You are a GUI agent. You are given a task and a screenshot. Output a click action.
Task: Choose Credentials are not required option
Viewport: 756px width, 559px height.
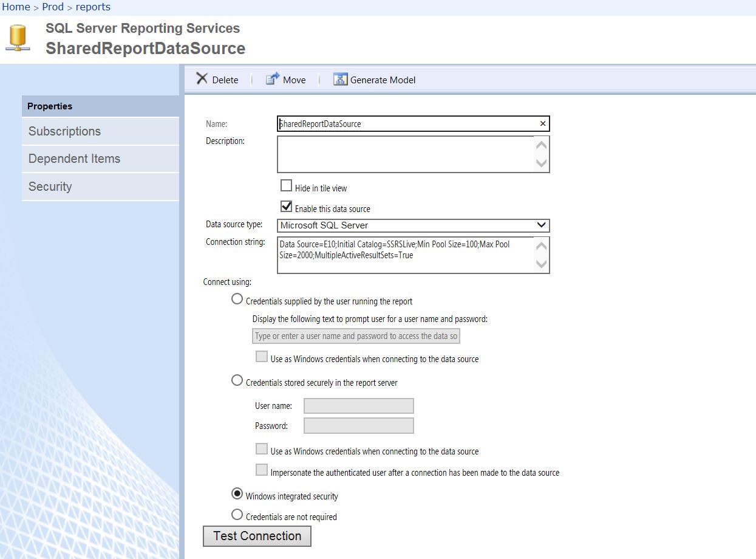point(237,515)
